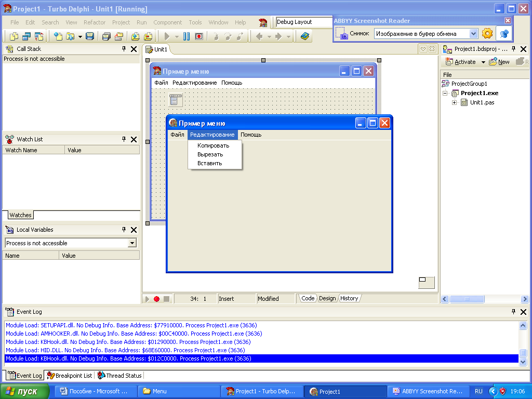Click the Call Stack panel icon

click(9, 49)
